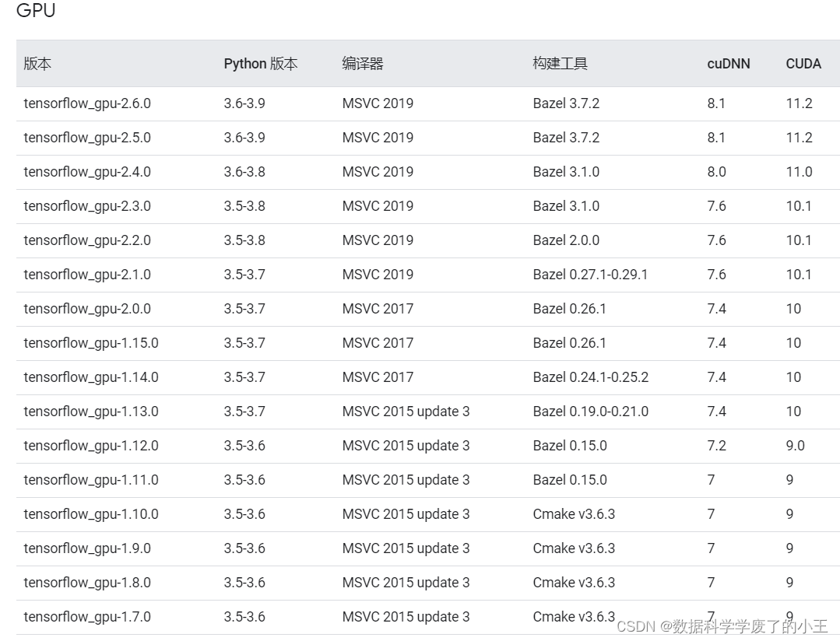Click Bazel 0.26.1 in the tensorflow_gpu-1.15.0 row
The image size is (840, 641).
(569, 343)
